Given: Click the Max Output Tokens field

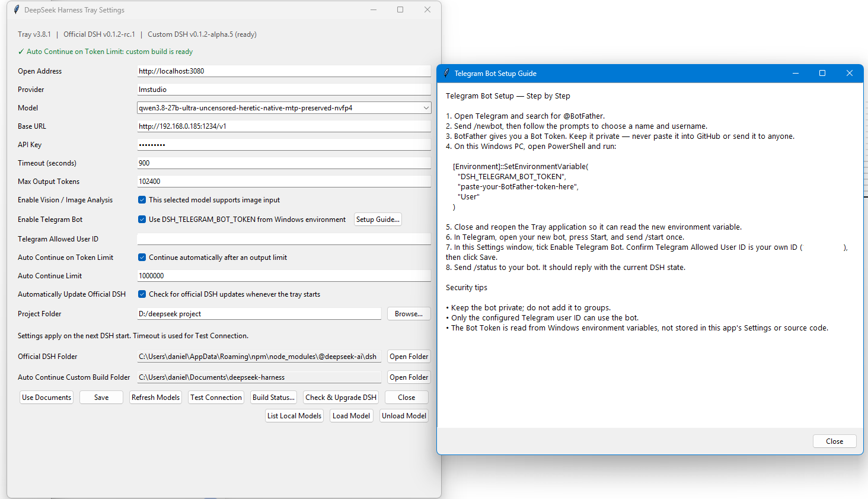Looking at the screenshot, I should coord(284,182).
